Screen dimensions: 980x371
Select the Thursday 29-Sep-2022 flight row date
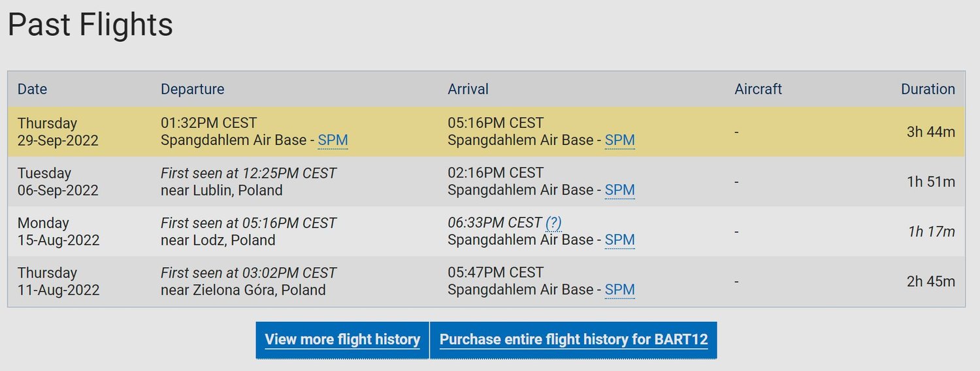tap(57, 132)
